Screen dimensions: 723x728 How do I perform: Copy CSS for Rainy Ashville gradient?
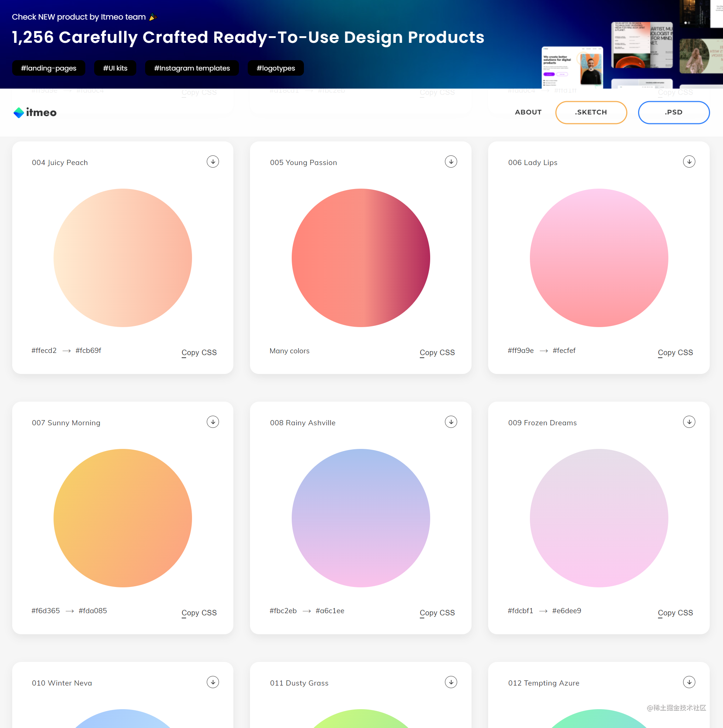click(437, 613)
